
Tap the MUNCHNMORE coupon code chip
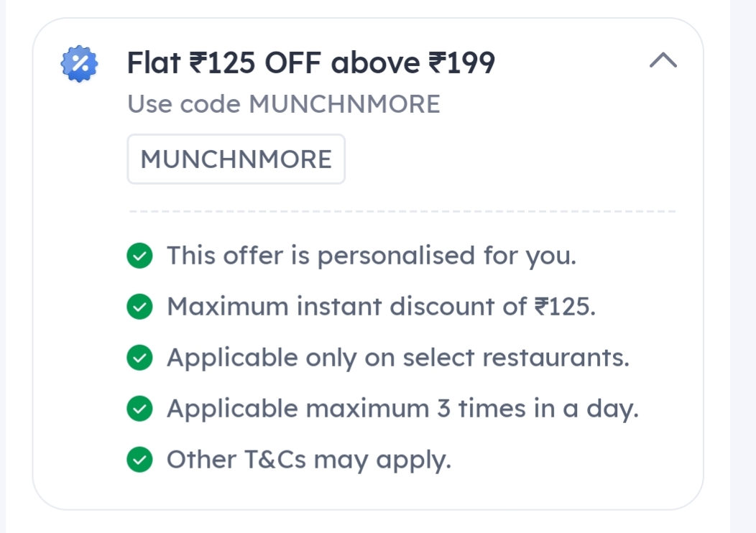tap(236, 159)
